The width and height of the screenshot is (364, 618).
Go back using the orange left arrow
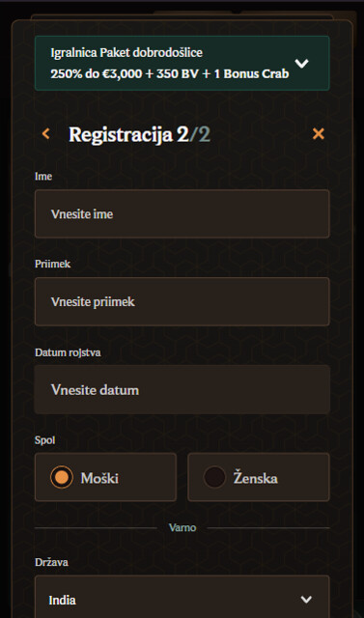click(x=46, y=134)
